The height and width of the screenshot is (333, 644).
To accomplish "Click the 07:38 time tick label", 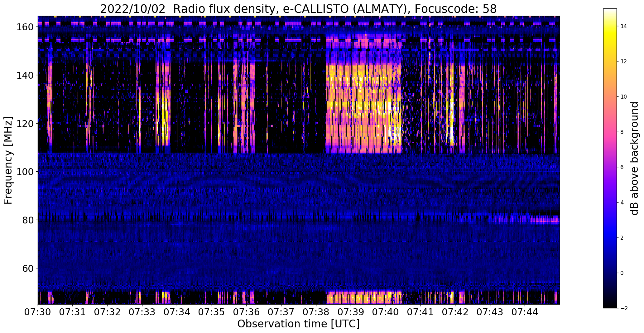I will (x=316, y=312).
